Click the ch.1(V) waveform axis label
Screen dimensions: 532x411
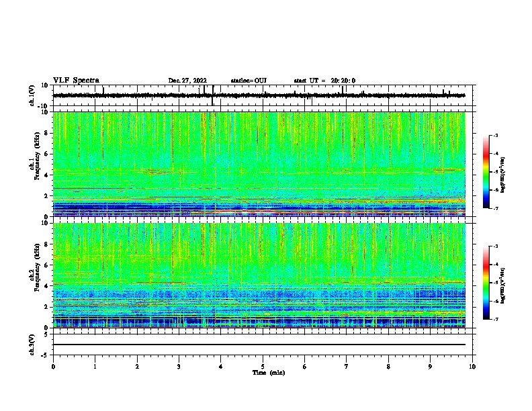[32, 95]
